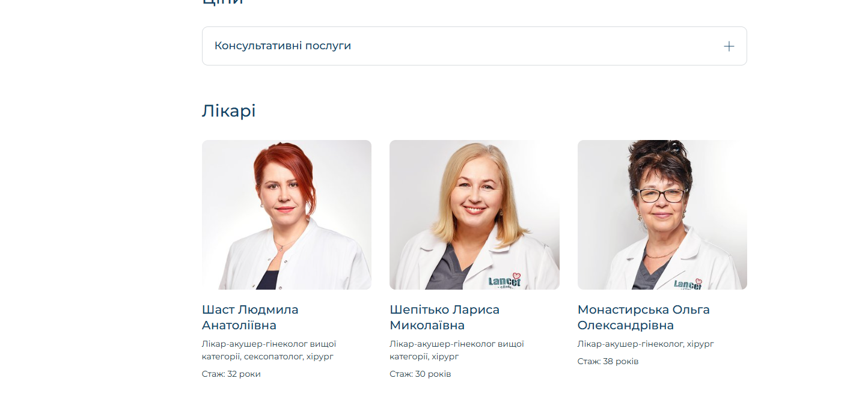Click the Стаж: 30 років label
Screen dimensions: 868x393
point(420,374)
